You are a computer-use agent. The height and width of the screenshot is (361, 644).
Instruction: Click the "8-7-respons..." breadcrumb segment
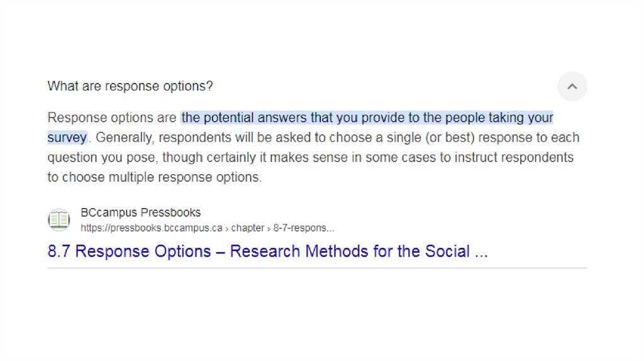(x=304, y=228)
